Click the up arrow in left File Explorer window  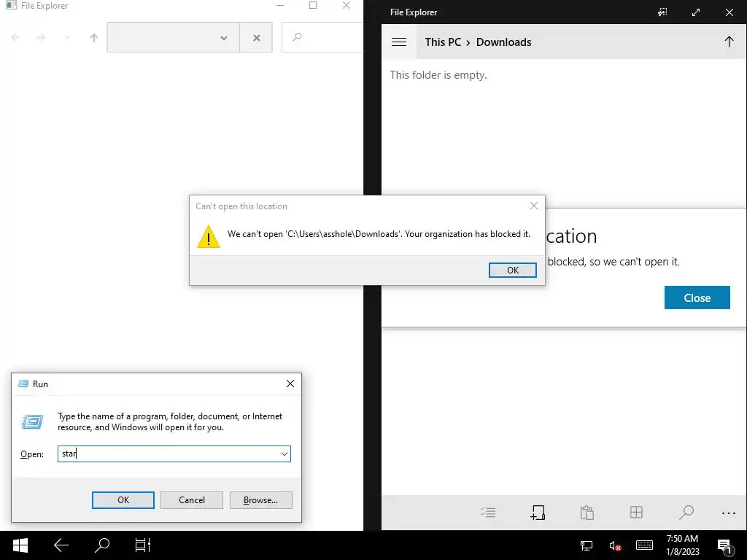[94, 37]
